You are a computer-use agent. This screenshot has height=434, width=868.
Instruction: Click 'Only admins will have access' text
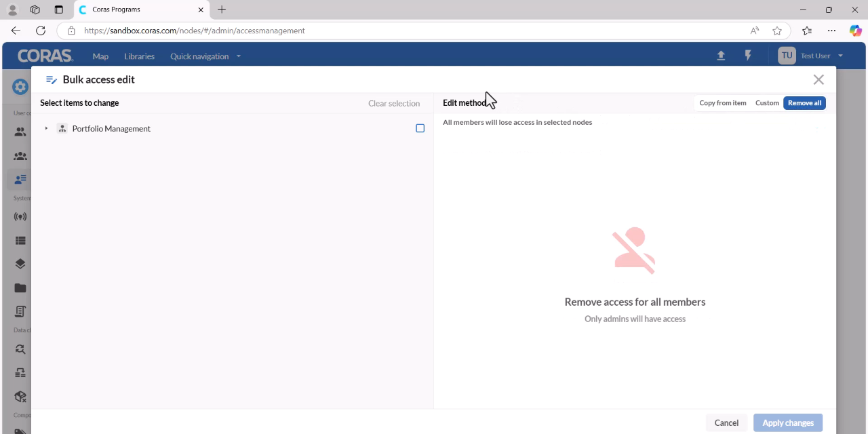[x=635, y=319]
